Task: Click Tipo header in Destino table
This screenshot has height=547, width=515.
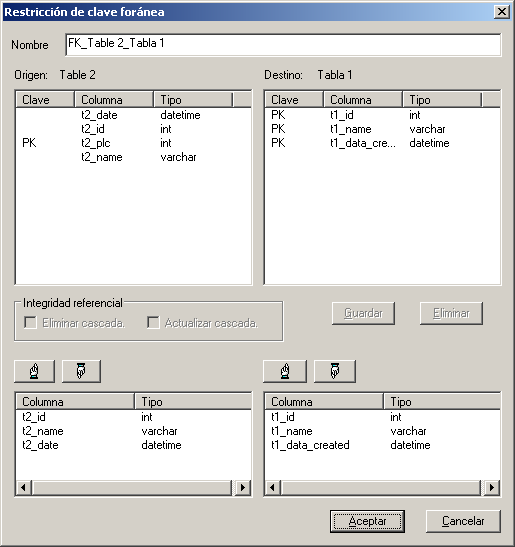Action: click(x=442, y=100)
